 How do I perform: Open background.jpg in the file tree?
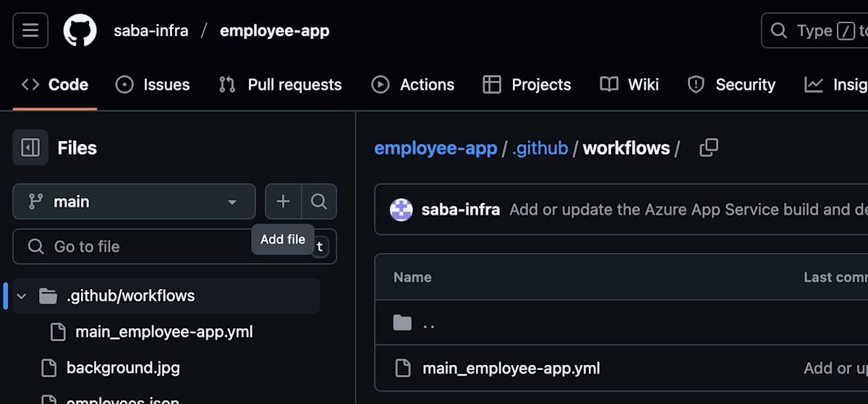click(123, 367)
